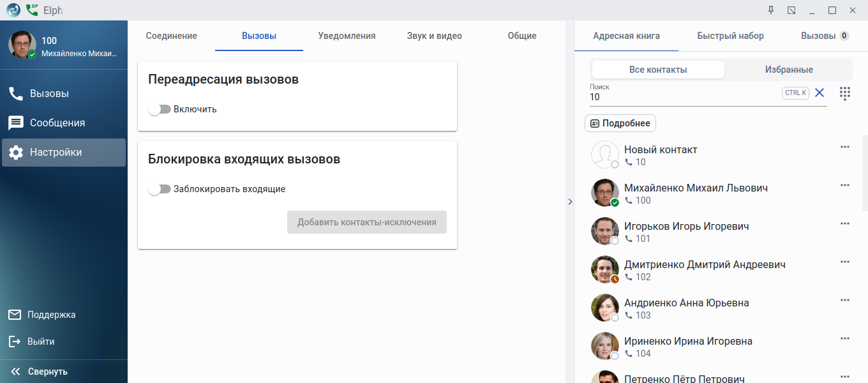Click avatar of Игорьков Игорь Игоревич

coord(605,231)
